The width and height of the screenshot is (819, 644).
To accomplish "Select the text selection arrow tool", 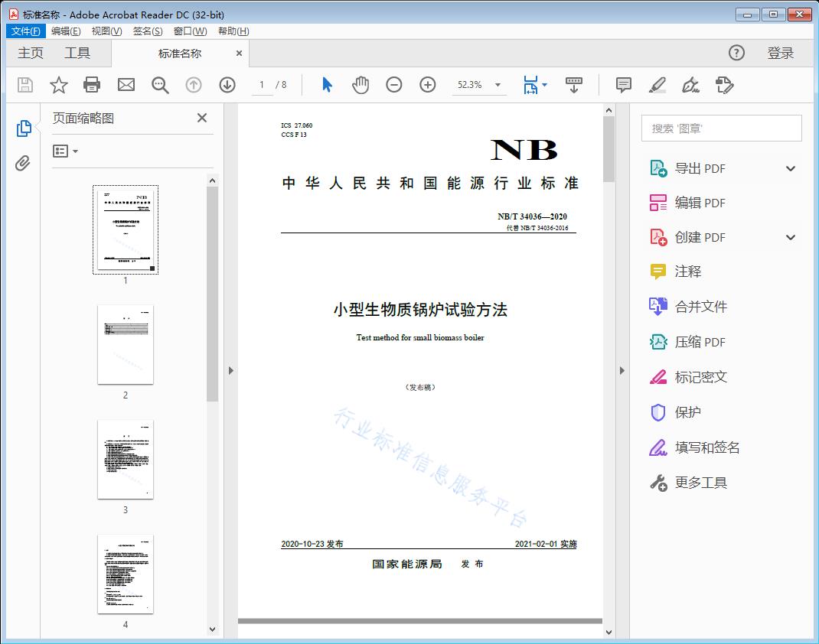I will click(325, 85).
